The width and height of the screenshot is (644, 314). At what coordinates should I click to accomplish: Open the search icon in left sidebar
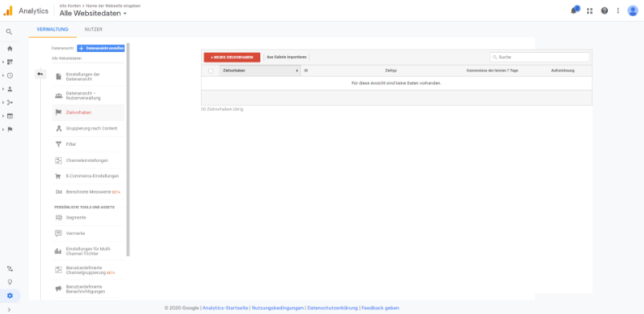tap(9, 32)
